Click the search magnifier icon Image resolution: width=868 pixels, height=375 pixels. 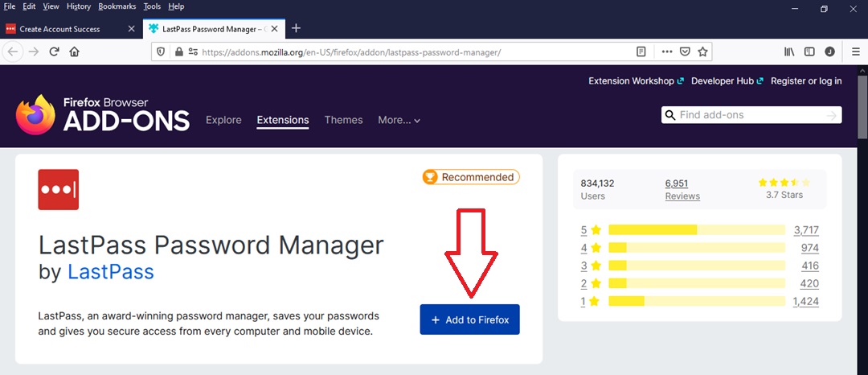pyautogui.click(x=669, y=114)
